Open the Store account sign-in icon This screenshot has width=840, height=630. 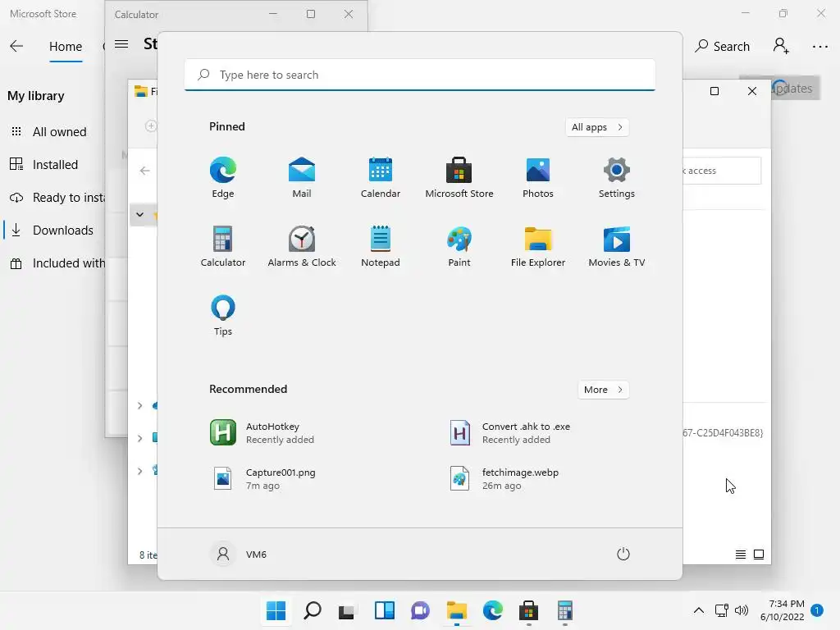781,47
